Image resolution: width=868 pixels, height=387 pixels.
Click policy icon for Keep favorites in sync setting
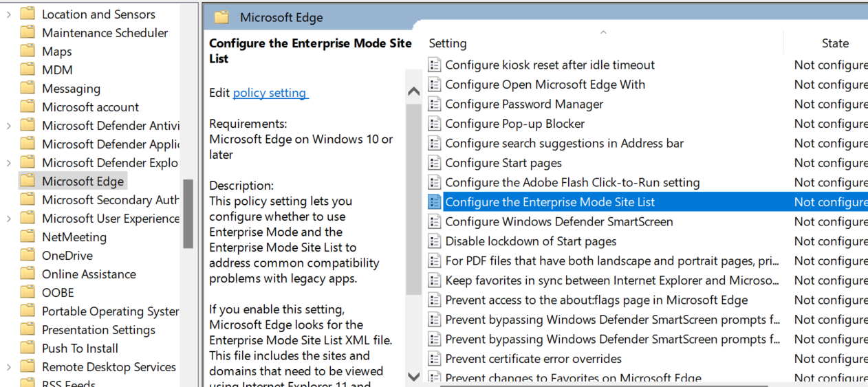point(434,280)
